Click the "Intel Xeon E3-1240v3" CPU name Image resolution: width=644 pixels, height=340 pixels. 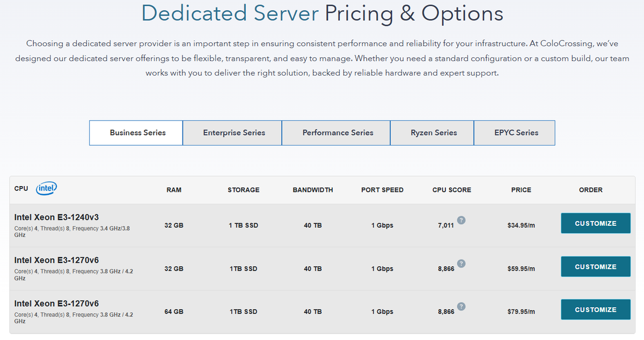[x=56, y=217]
